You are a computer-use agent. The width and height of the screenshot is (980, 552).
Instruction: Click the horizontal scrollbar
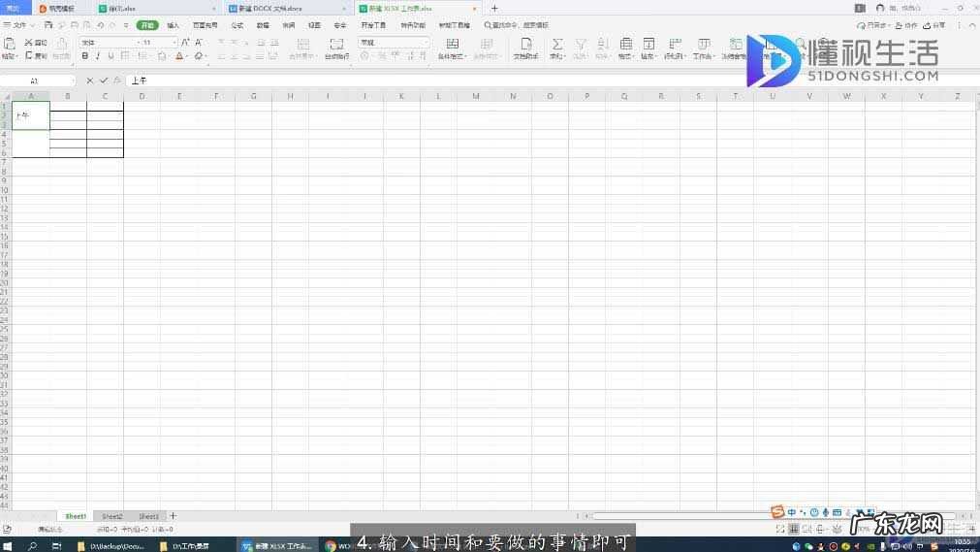774,516
